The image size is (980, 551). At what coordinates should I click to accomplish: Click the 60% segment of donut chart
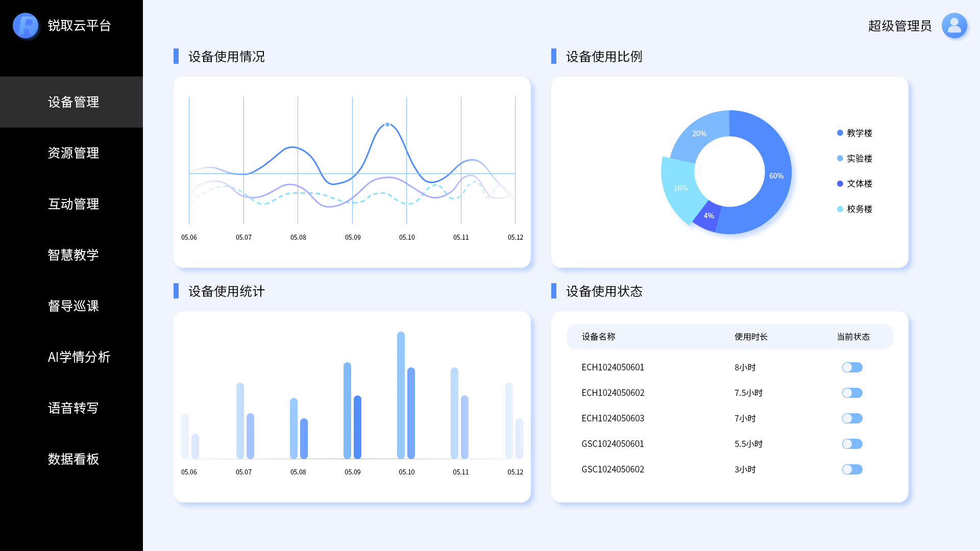(776, 176)
